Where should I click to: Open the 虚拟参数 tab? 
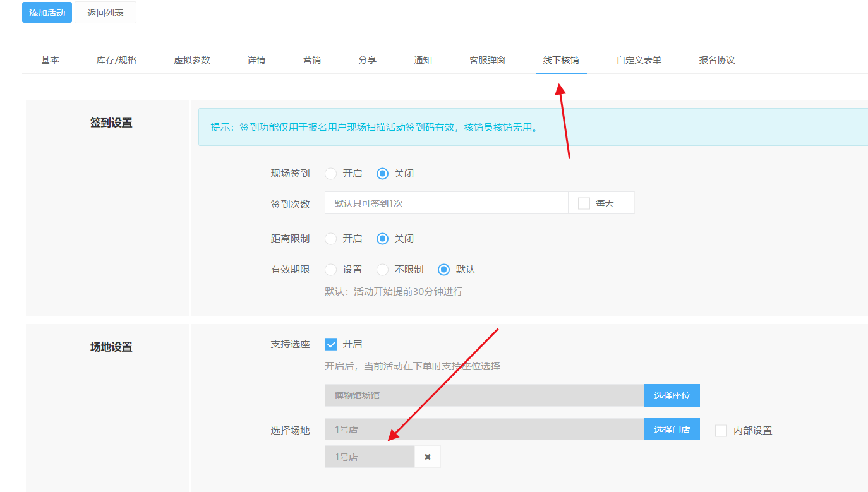(192, 60)
